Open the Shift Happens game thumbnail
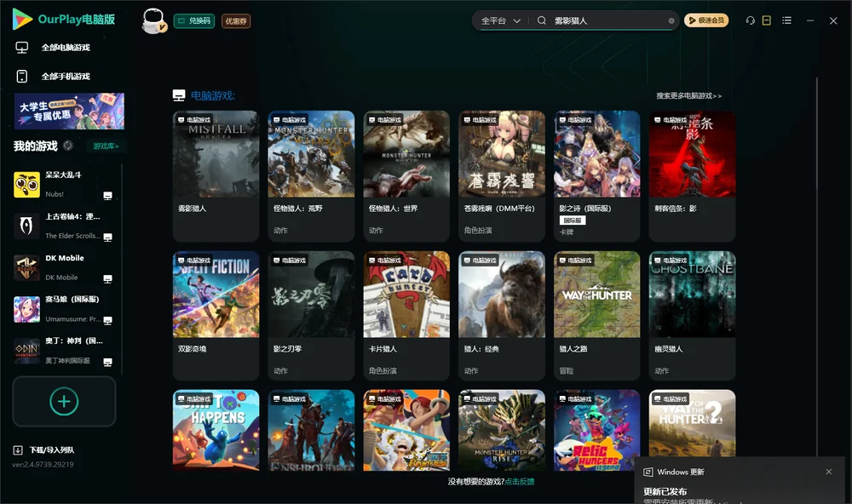Screen dimensions: 852x504 (x=216, y=430)
